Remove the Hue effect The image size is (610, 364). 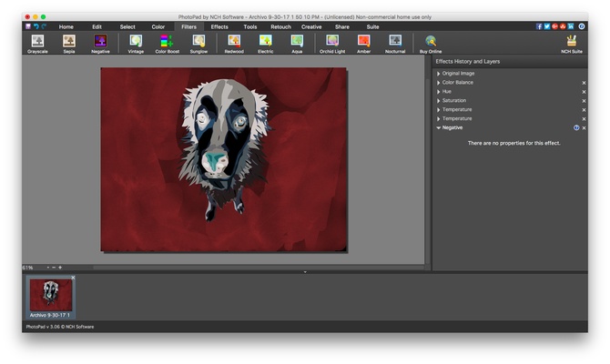(x=584, y=92)
